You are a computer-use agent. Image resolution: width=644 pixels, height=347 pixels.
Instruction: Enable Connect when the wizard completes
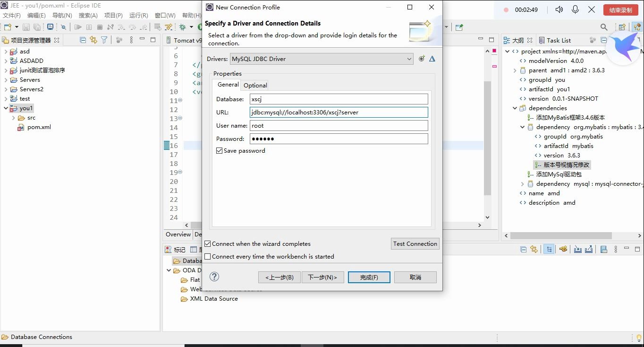point(207,243)
